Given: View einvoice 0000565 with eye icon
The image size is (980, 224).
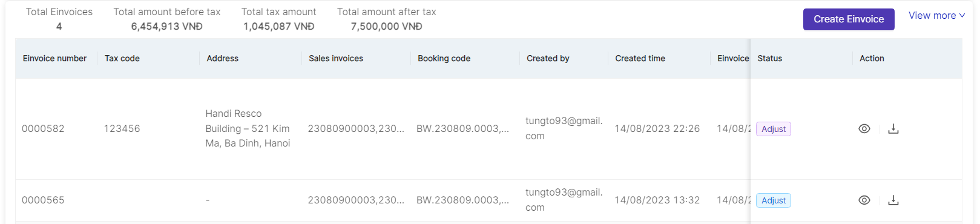Looking at the screenshot, I should 864,200.
